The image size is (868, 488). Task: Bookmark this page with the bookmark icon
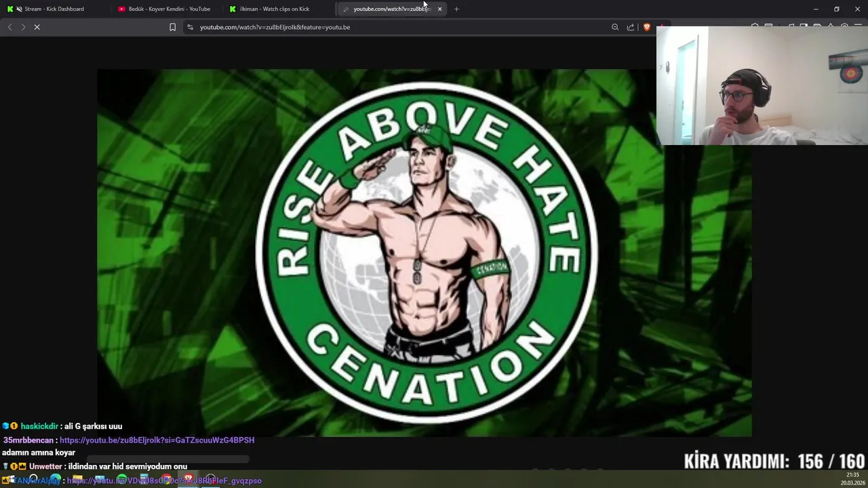click(172, 27)
